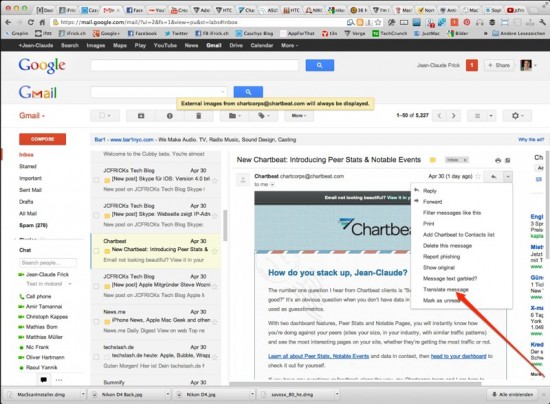Open Calendar in the Google bar
550x404 pixels.
(x=262, y=45)
